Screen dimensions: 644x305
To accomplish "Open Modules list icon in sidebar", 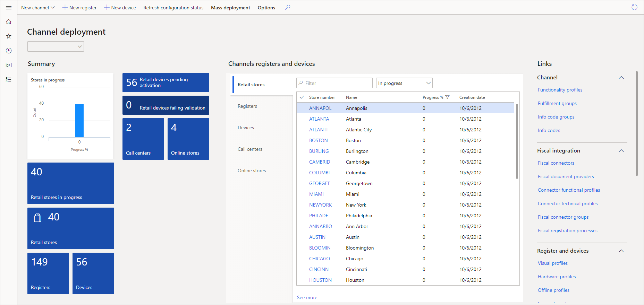I will pyautogui.click(x=9, y=80).
